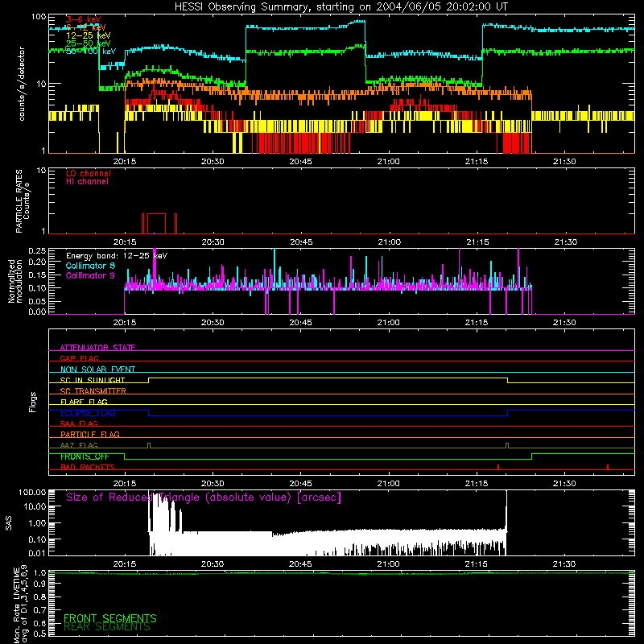Screen dimensions: 644x644
Task: Select the LO channel legend label
Action: coord(89,173)
